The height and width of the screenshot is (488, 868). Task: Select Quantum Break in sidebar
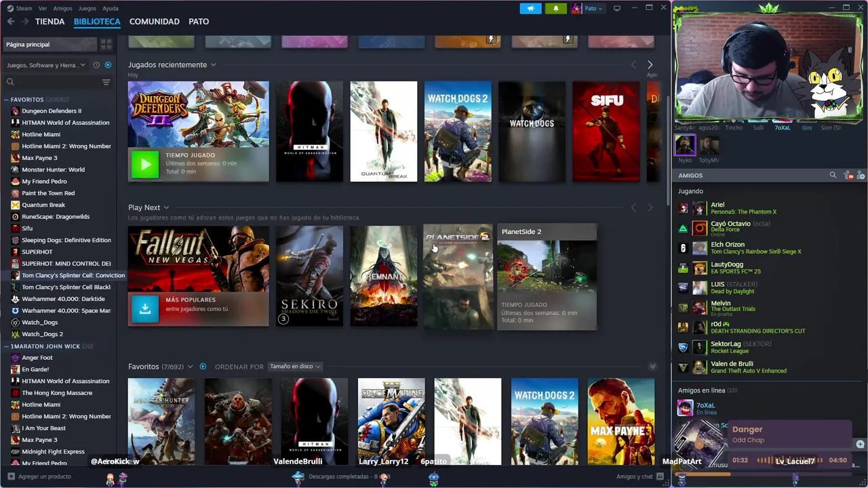[43, 205]
